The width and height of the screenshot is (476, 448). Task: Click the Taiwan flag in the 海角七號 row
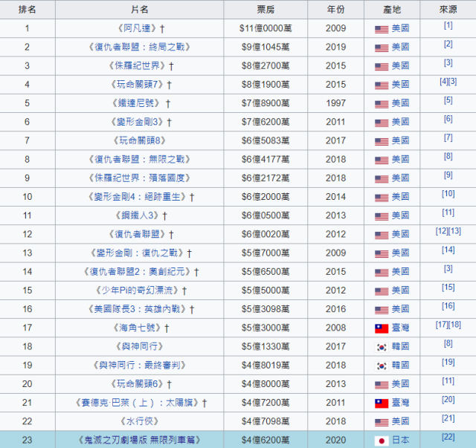coord(382,328)
